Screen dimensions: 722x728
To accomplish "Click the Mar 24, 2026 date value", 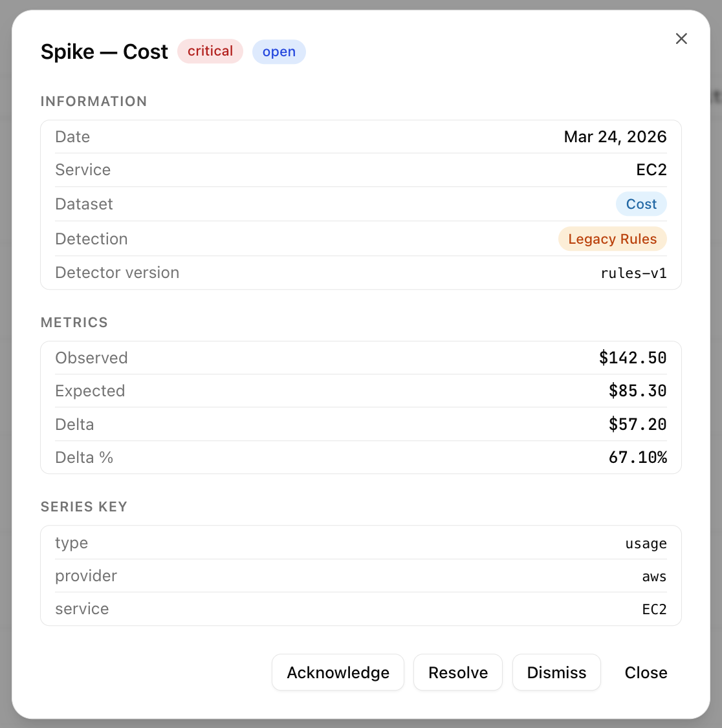I will pos(615,137).
